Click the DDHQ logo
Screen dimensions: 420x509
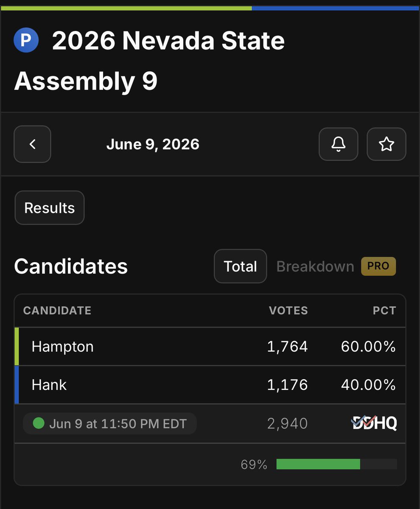click(374, 423)
